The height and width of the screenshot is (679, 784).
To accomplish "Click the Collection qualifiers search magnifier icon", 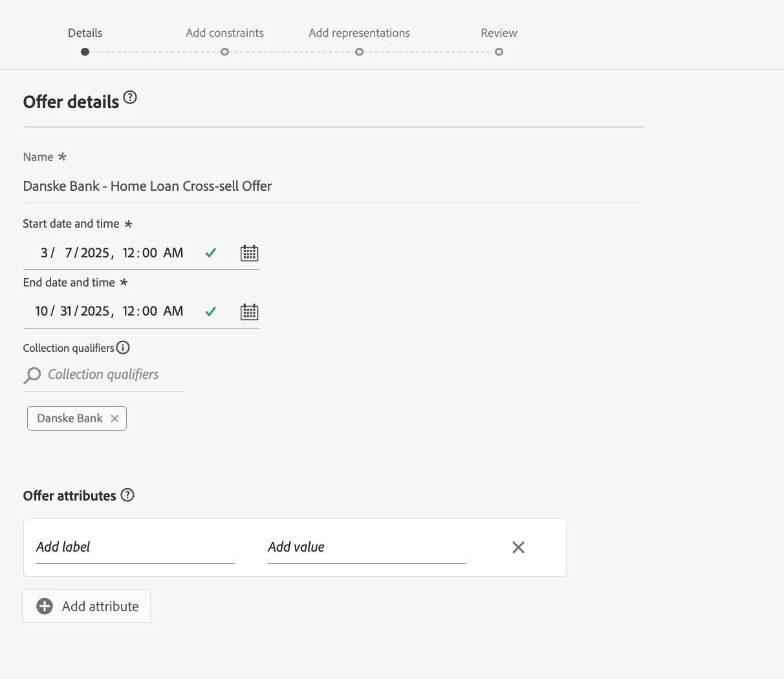I will [32, 375].
